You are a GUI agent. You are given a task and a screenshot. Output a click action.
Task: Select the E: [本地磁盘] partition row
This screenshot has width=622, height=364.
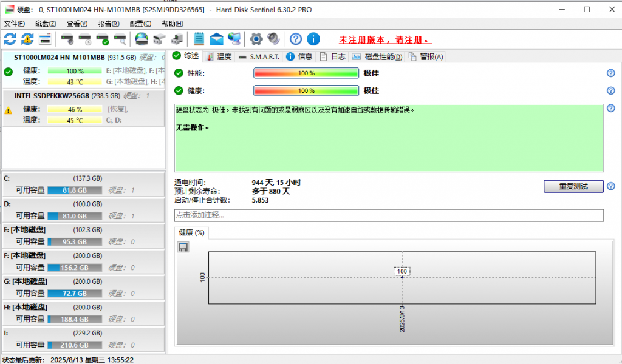point(84,235)
